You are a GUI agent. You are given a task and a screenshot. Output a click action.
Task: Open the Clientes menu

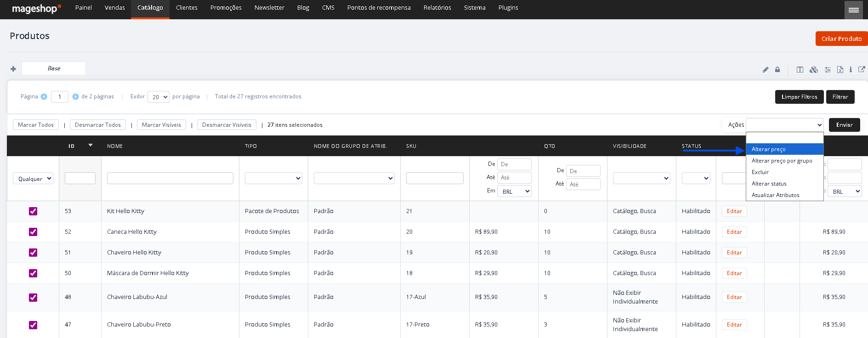click(x=187, y=8)
